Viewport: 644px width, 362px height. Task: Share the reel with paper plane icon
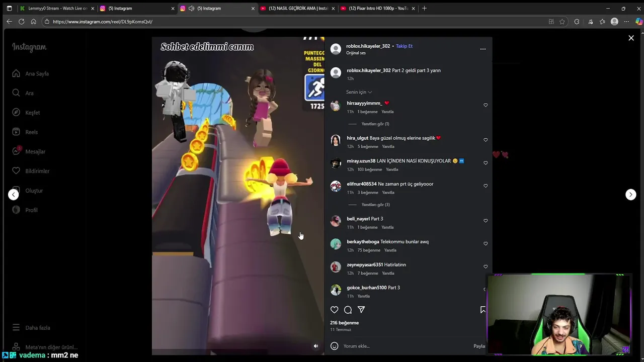(x=361, y=310)
